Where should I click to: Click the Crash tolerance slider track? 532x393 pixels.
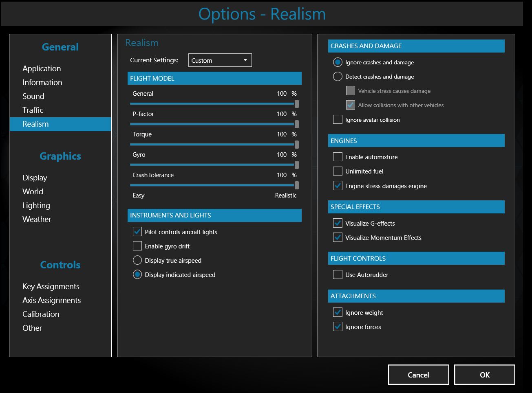tap(212, 185)
